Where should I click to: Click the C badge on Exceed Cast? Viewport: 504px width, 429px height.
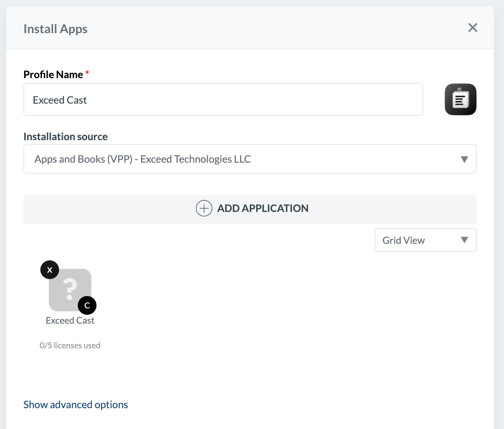point(87,305)
